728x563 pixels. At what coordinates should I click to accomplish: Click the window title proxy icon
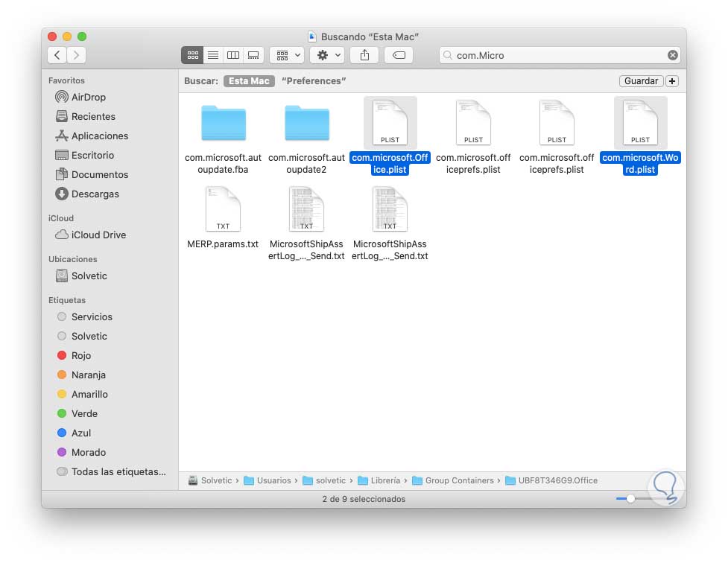click(x=312, y=36)
